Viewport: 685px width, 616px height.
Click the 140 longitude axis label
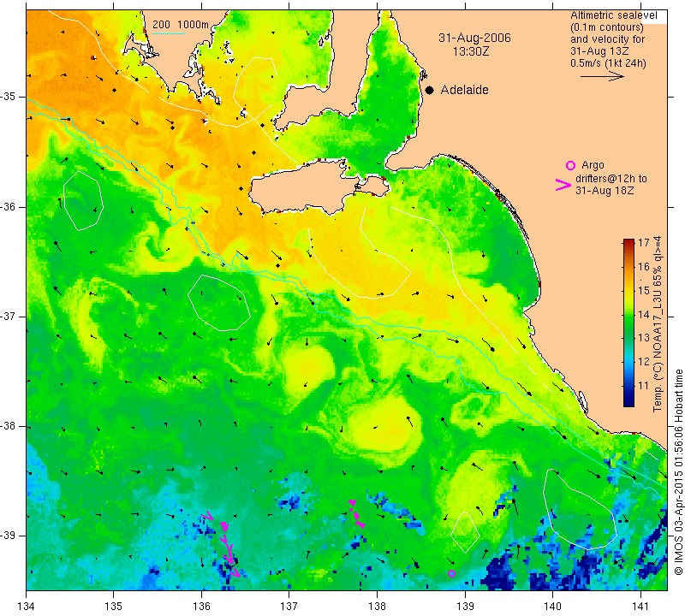tap(552, 606)
